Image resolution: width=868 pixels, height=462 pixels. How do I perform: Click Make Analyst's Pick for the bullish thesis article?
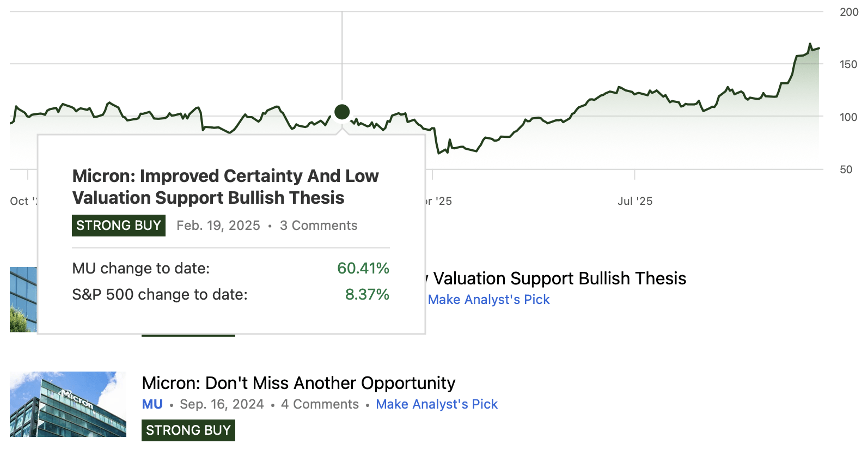coord(488,299)
